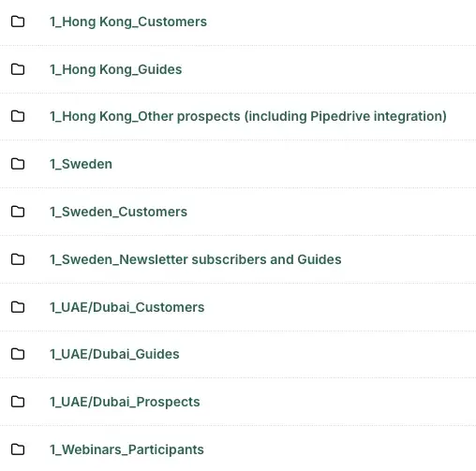The image size is (476, 471).
Task: Go to the 1_UAE/Dubai_Prospects folder
Action: [x=125, y=402]
